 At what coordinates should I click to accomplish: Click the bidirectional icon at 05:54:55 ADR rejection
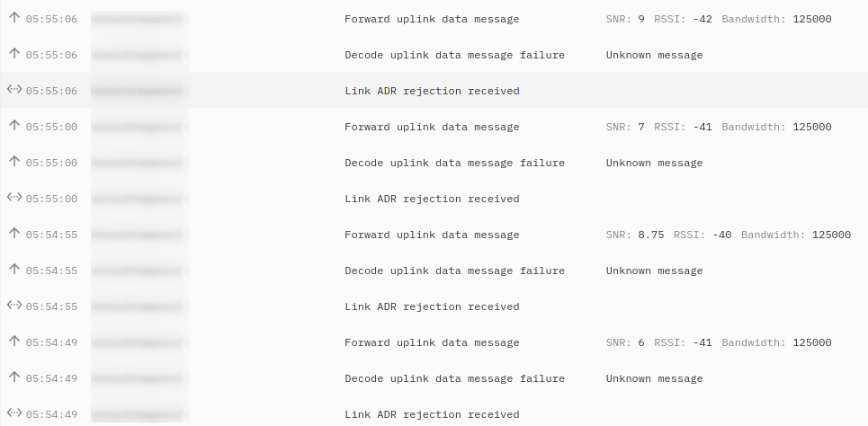pos(14,305)
